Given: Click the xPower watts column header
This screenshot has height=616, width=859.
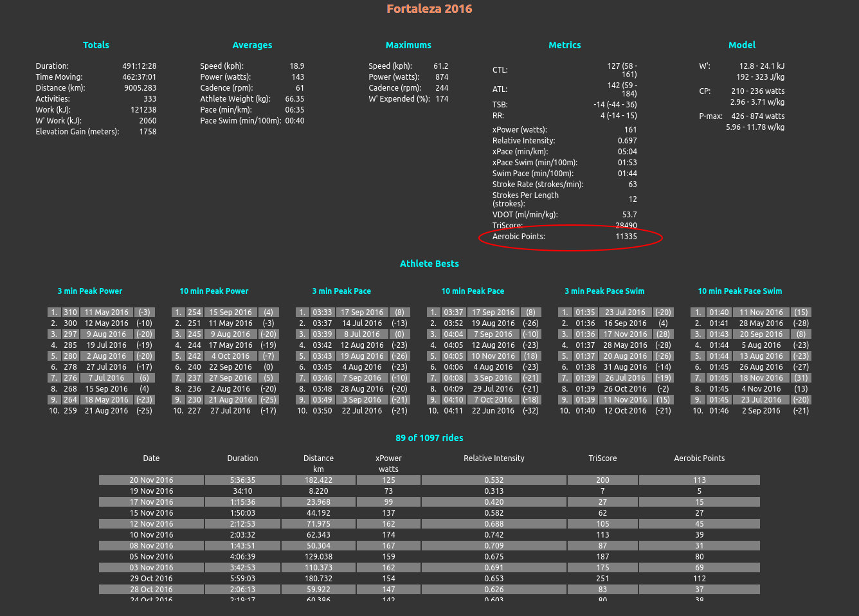Looking at the screenshot, I should (388, 464).
